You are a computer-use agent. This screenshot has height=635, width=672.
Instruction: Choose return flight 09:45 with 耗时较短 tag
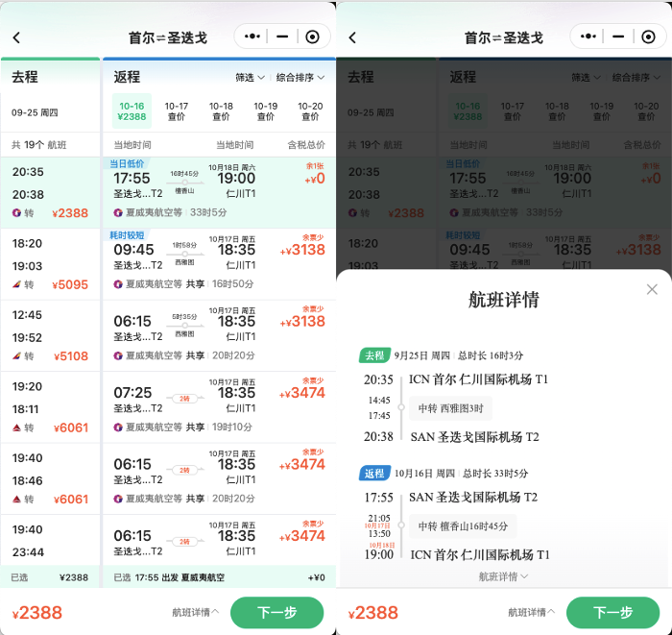[x=219, y=264]
